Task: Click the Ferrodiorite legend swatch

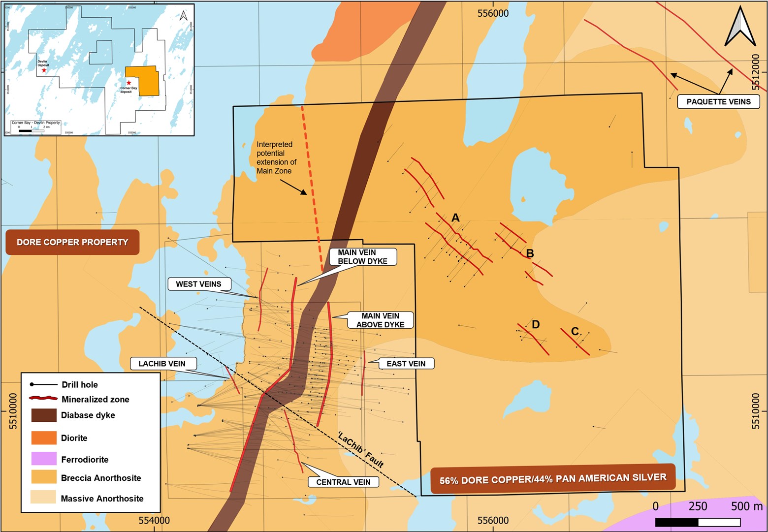Action: click(x=44, y=459)
